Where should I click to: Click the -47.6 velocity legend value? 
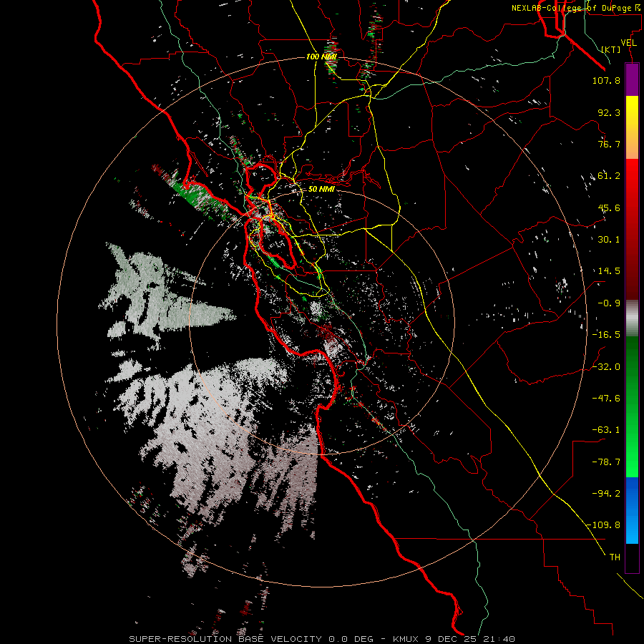coord(606,399)
